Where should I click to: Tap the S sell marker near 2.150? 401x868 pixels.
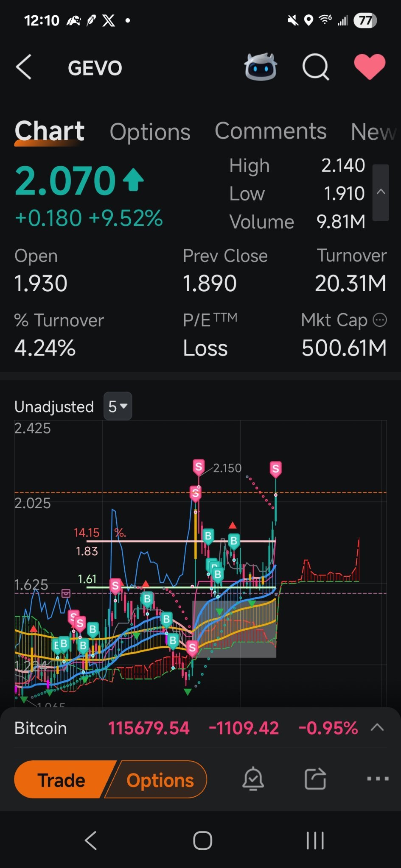click(x=199, y=467)
